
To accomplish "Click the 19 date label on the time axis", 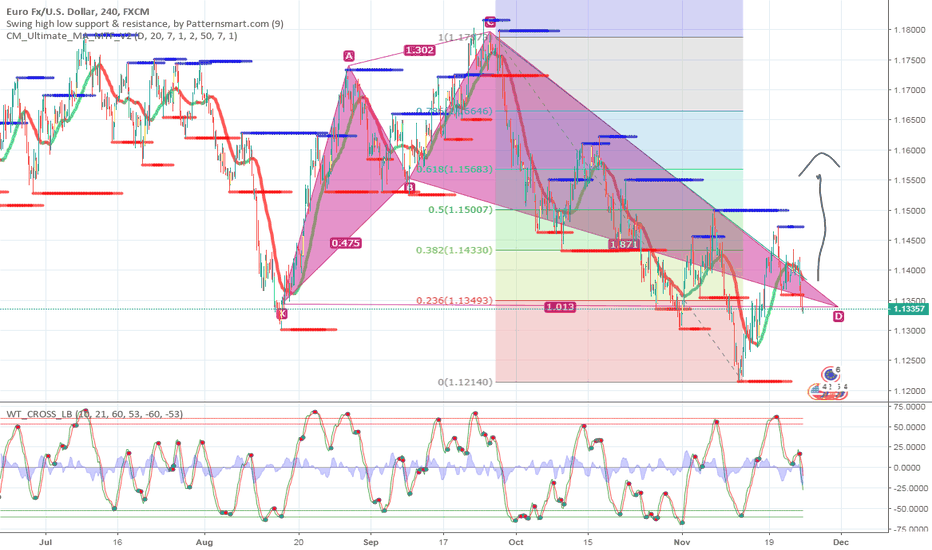I will pyautogui.click(x=769, y=542).
